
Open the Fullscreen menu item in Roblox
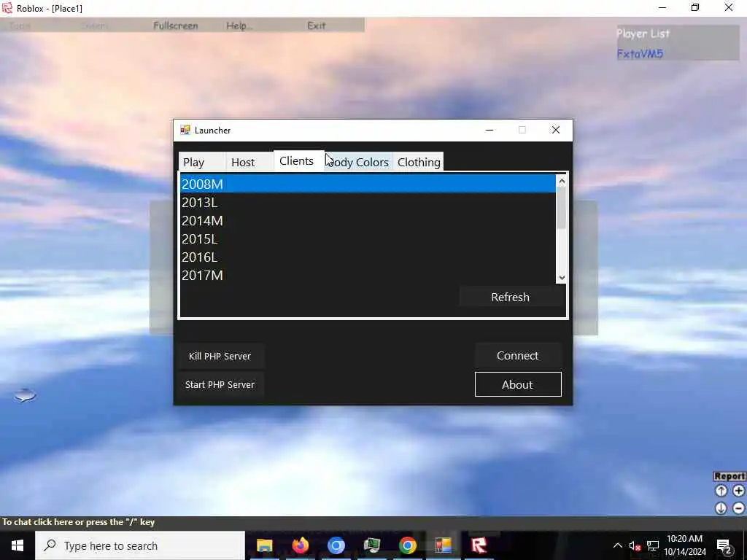[175, 26]
